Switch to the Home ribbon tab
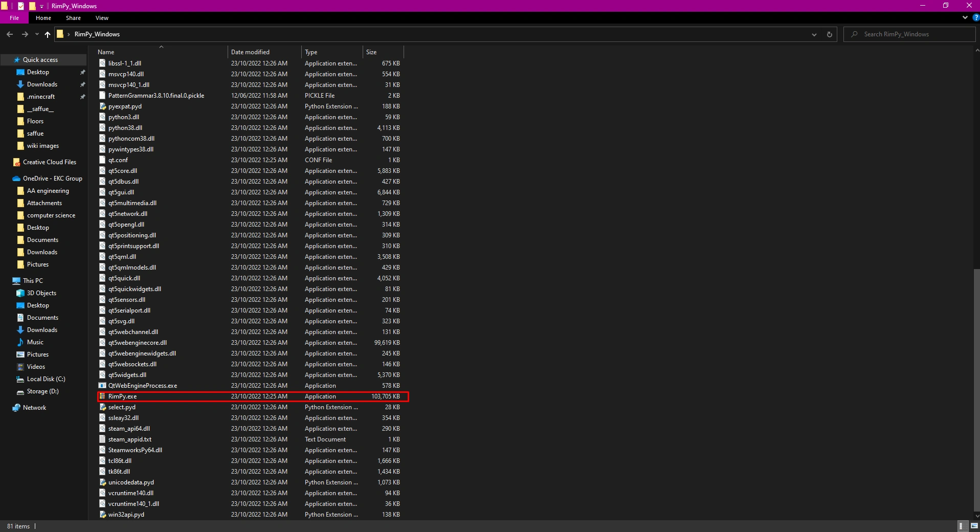 coord(43,18)
